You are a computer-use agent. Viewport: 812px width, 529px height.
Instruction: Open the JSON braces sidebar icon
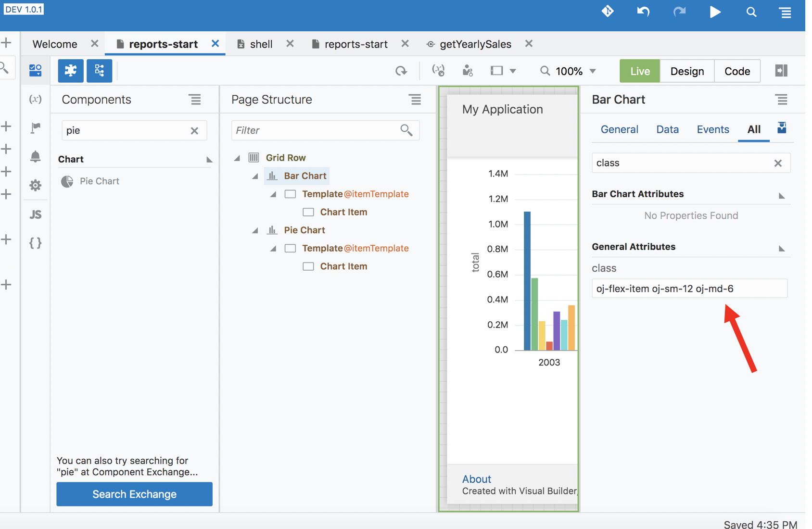pyautogui.click(x=35, y=243)
